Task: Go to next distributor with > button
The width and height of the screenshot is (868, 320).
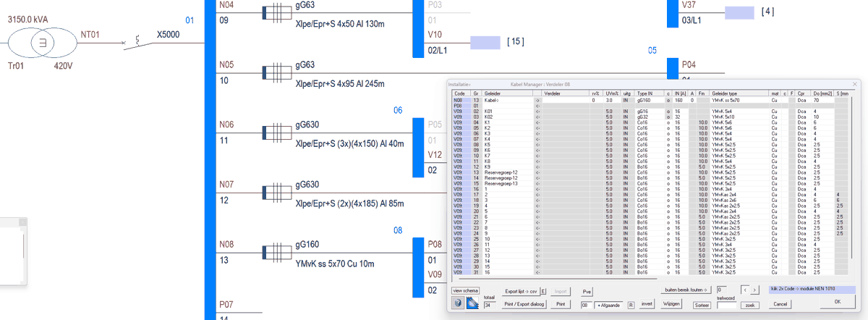Action: [754, 290]
